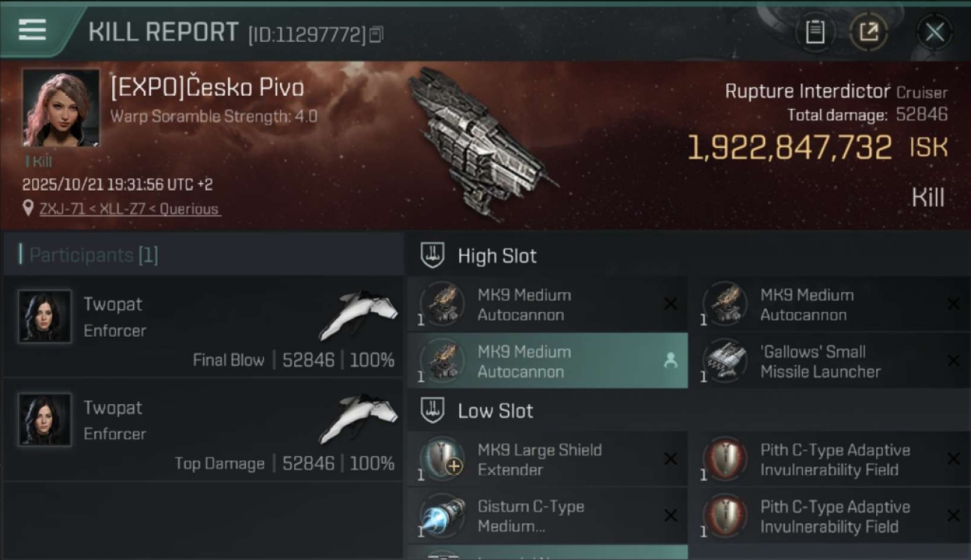Image resolution: width=971 pixels, height=560 pixels.
Task: Click the 'Gallows' Small Missile Launcher icon
Action: (725, 361)
